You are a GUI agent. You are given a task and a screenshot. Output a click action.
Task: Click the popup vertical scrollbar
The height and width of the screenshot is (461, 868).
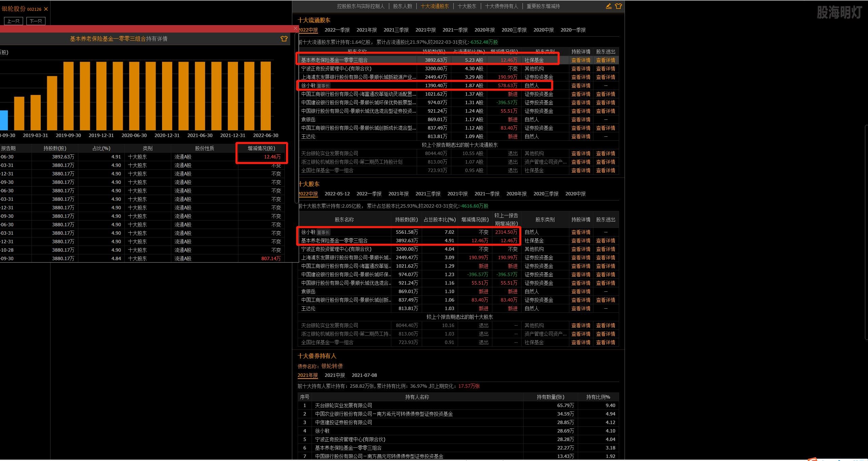pyautogui.click(x=297, y=118)
